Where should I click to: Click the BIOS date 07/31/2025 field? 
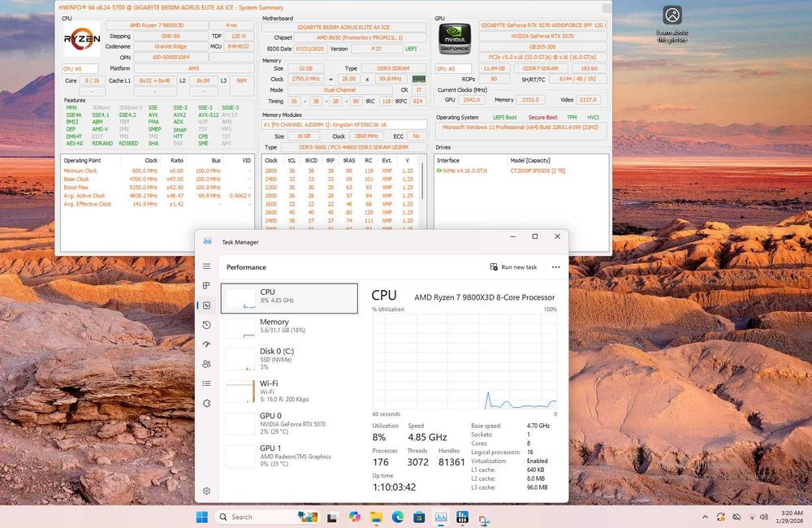pyautogui.click(x=309, y=49)
